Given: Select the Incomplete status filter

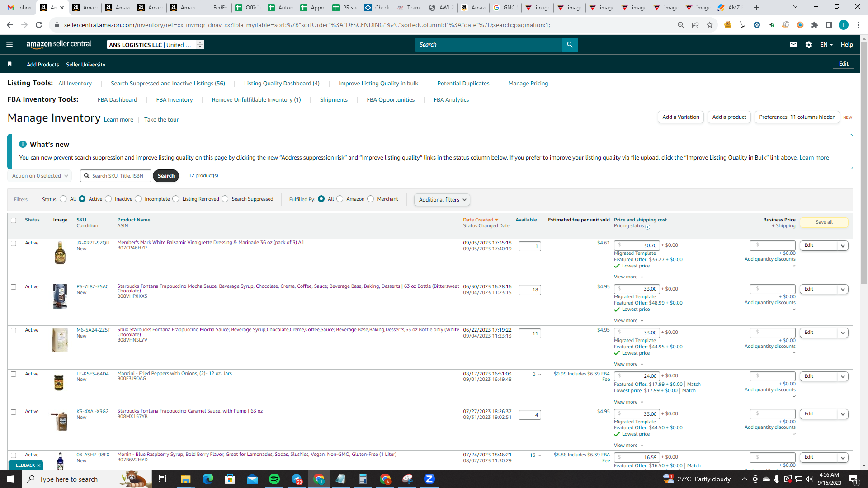Looking at the screenshot, I should (x=138, y=199).
